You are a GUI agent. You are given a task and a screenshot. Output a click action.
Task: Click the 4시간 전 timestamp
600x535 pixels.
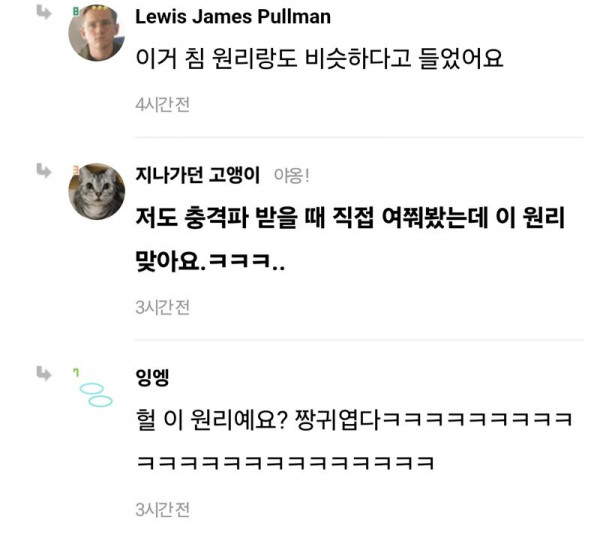(162, 104)
